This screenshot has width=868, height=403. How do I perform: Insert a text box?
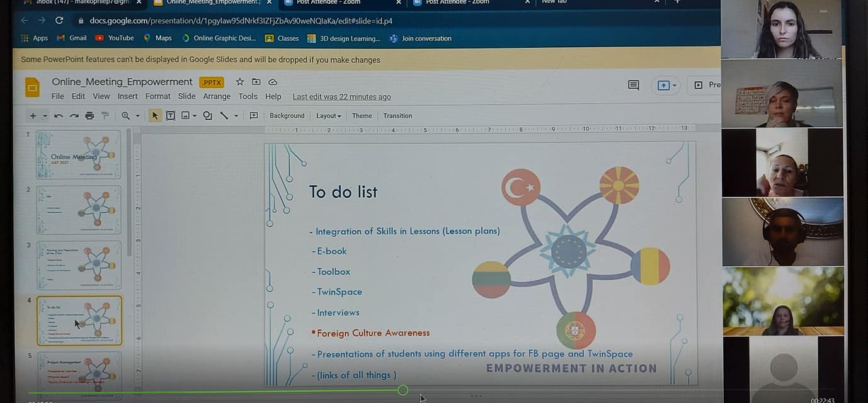coord(171,116)
